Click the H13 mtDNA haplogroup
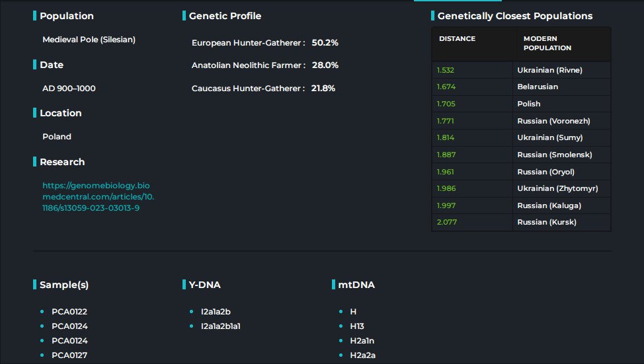The width and height of the screenshot is (644, 364). pyautogui.click(x=357, y=326)
